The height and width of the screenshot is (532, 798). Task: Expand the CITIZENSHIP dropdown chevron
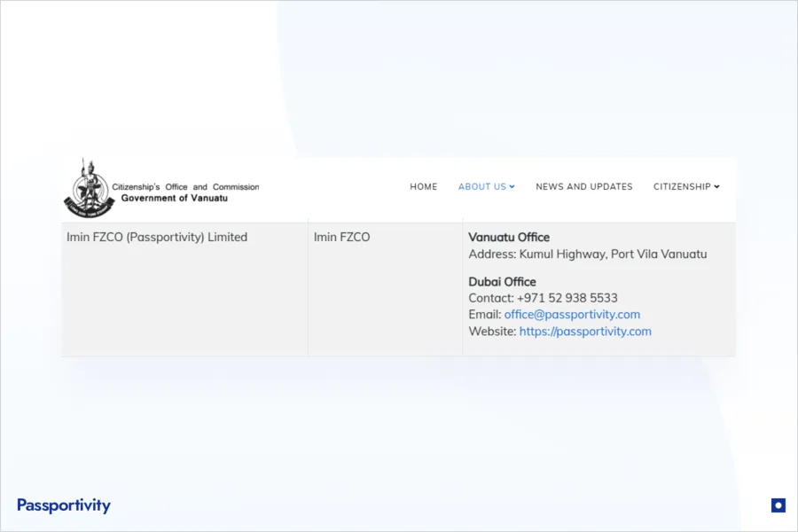716,187
